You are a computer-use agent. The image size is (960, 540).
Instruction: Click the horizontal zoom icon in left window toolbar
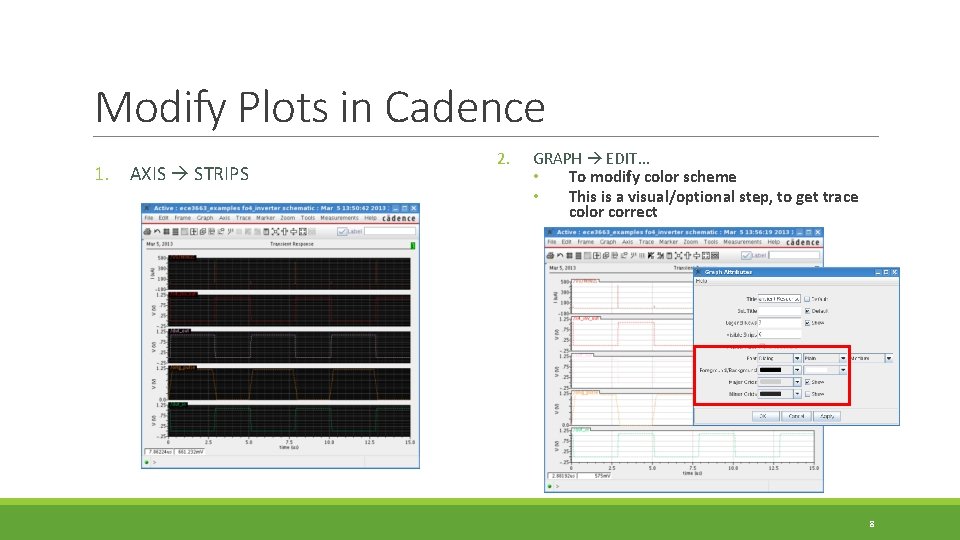tap(284, 231)
